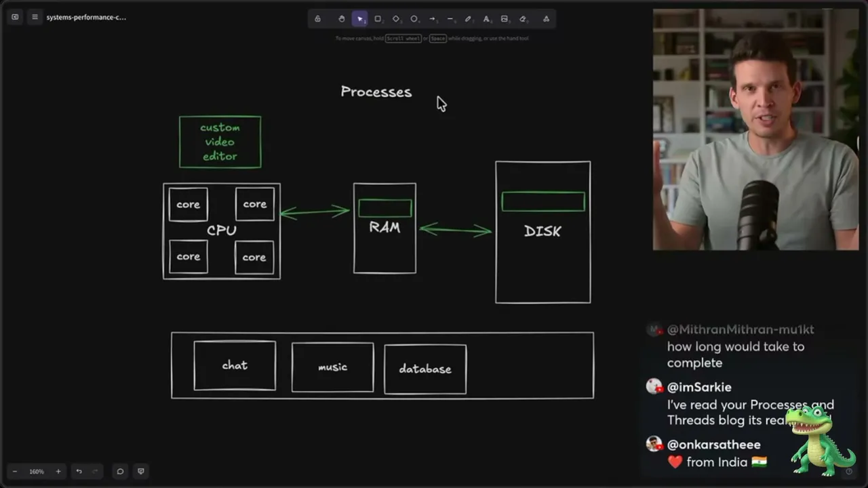868x488 pixels.
Task: Click the move canvas hint text
Action: pyautogui.click(x=432, y=39)
